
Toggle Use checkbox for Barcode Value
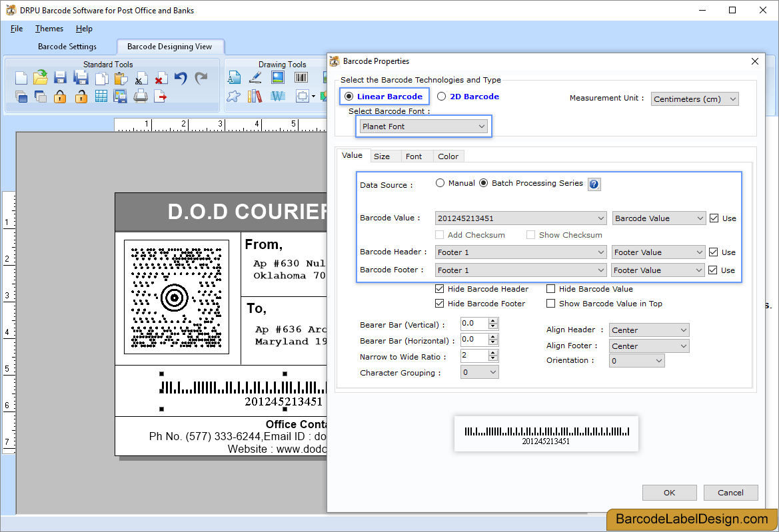point(714,218)
